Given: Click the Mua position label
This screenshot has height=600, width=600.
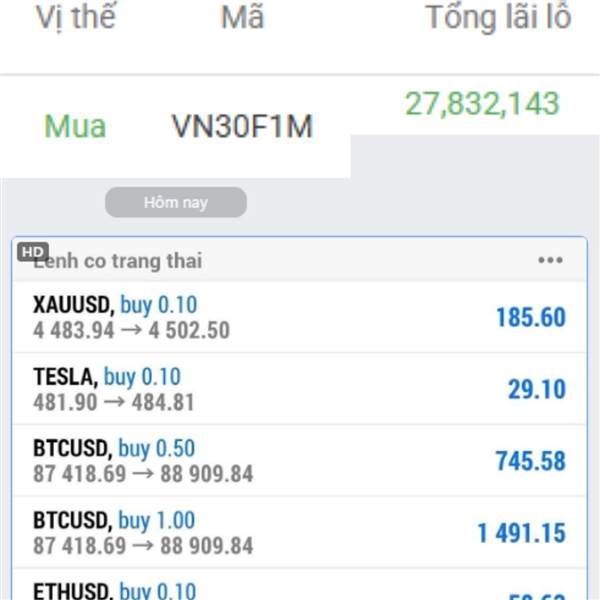Looking at the screenshot, I should click(75, 127).
